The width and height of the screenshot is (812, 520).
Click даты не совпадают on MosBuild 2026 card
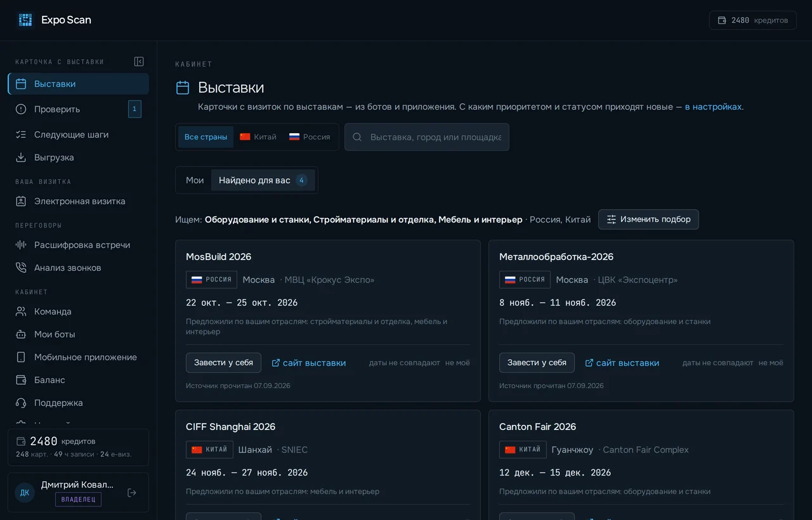pyautogui.click(x=405, y=363)
